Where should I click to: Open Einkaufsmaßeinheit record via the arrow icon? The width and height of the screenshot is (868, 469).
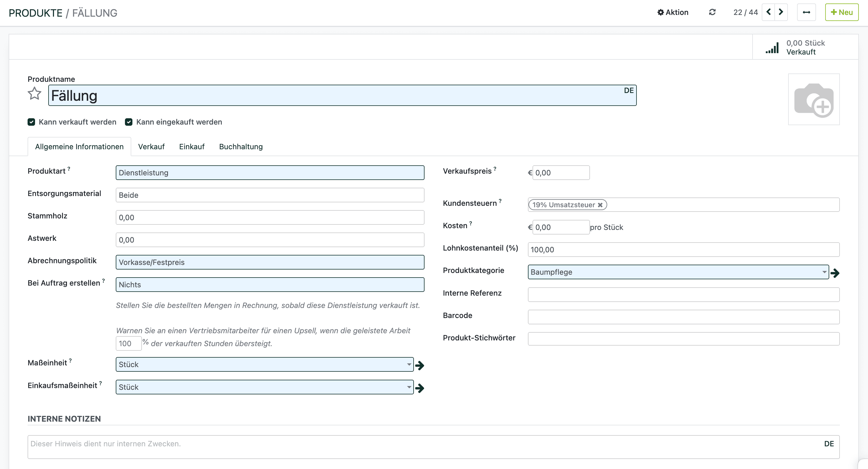[x=420, y=388]
